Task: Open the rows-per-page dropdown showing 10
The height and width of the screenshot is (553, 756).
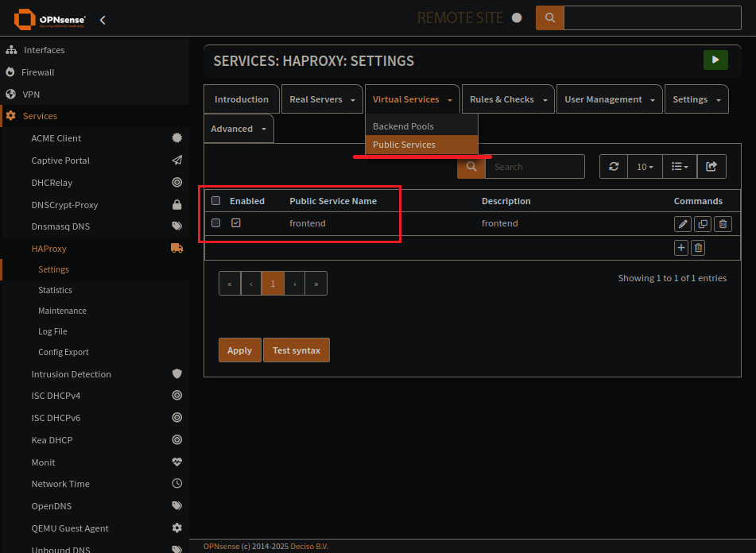Action: point(646,167)
